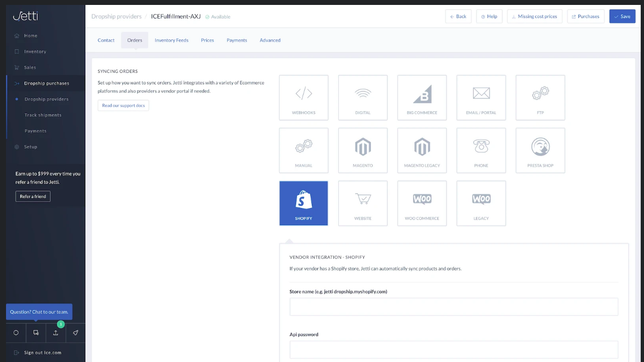Viewport: 644px width, 362px height.
Task: Click the ICEFulfillment-AXJ provider title
Action: tap(176, 16)
